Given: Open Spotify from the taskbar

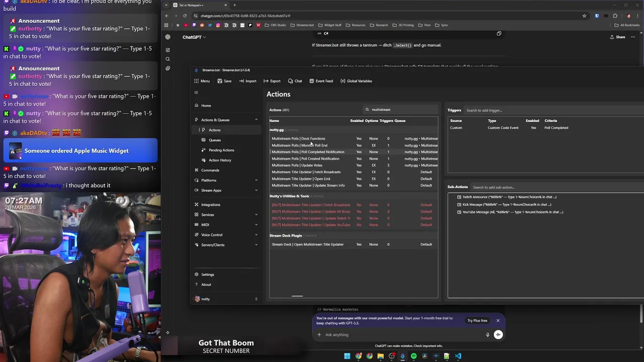Looking at the screenshot, I should (414, 356).
